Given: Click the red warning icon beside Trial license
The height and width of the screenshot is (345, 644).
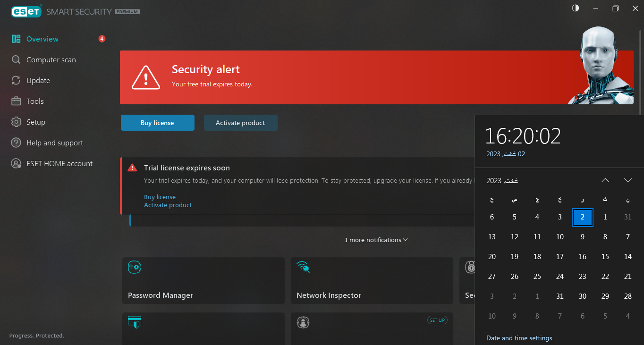Looking at the screenshot, I should click(133, 168).
